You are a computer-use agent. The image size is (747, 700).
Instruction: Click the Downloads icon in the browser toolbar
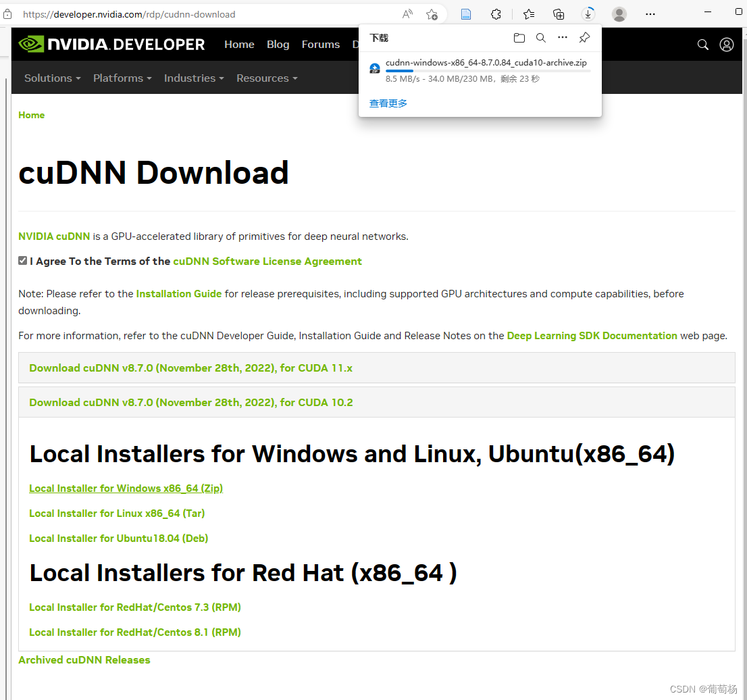tap(588, 14)
